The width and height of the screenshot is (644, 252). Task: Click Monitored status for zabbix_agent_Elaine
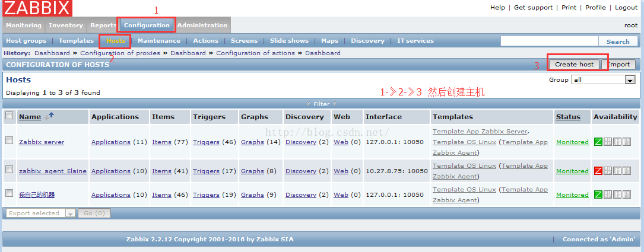coord(572,171)
